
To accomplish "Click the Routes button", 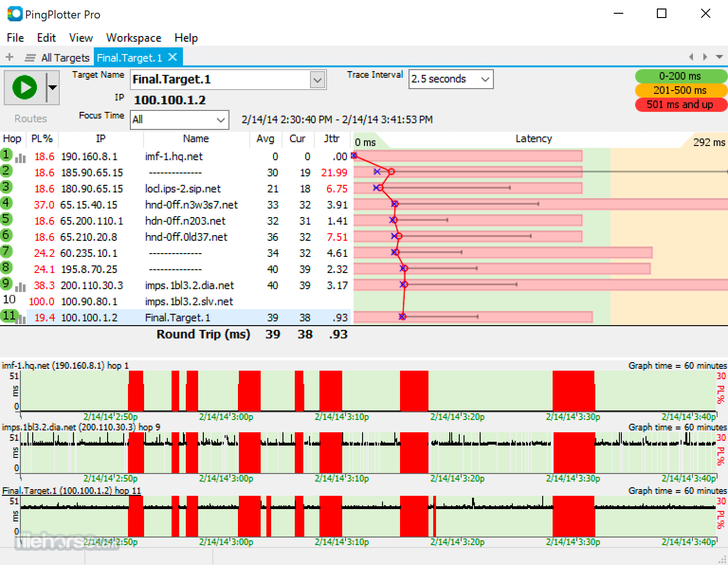I will (x=30, y=118).
